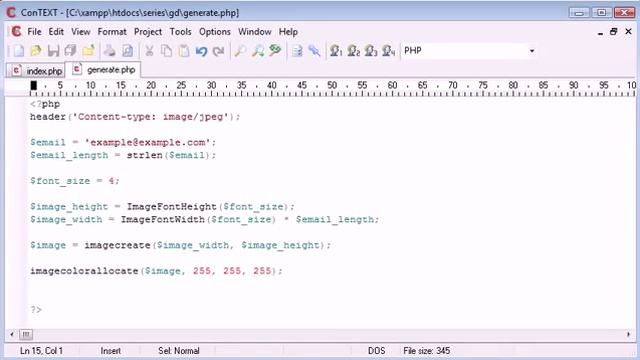Click Find Next magnifier icon

[x=258, y=51]
